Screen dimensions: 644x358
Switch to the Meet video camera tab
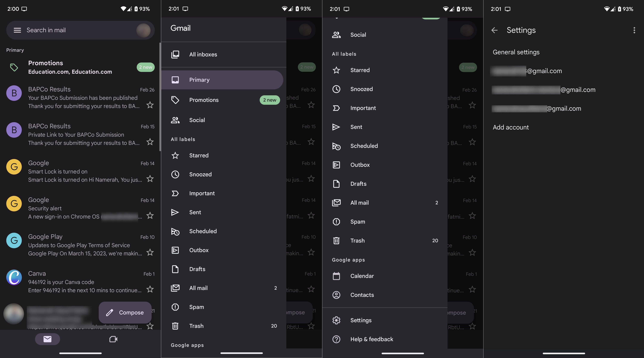[x=113, y=339]
